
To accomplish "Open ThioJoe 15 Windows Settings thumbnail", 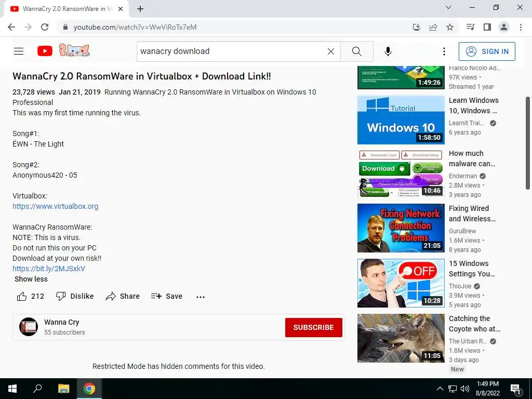I will click(401, 283).
